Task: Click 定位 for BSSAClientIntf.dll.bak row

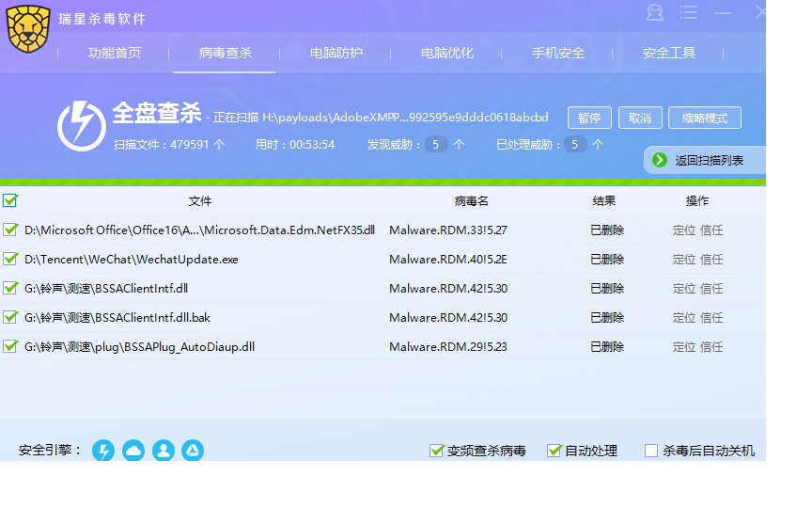Action: 683,317
